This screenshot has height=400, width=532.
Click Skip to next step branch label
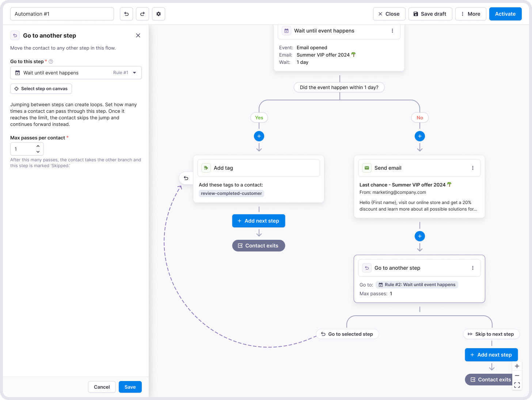tap(491, 334)
